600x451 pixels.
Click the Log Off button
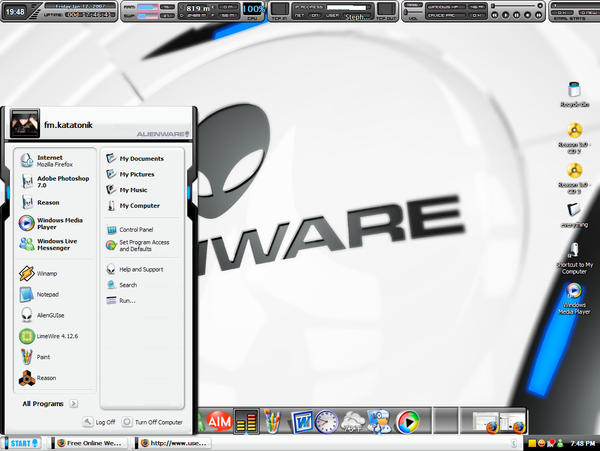[99, 422]
